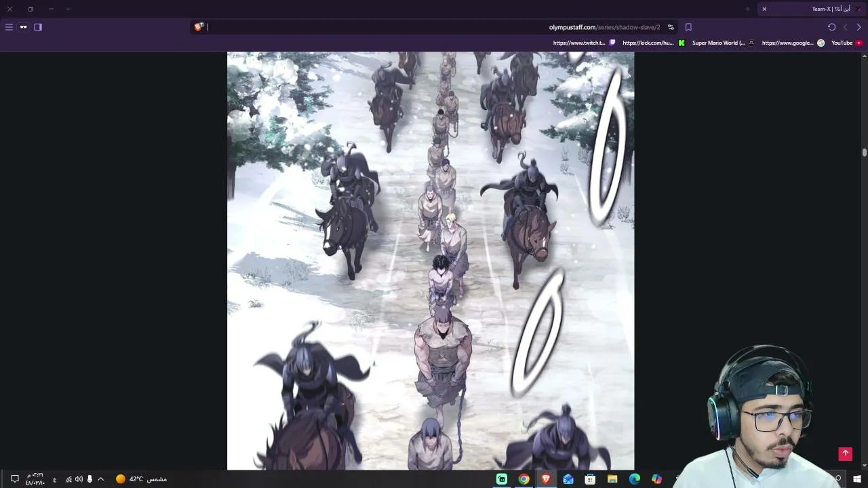Focus the olympustaff.com address bar
The image size is (868, 488).
point(434,27)
